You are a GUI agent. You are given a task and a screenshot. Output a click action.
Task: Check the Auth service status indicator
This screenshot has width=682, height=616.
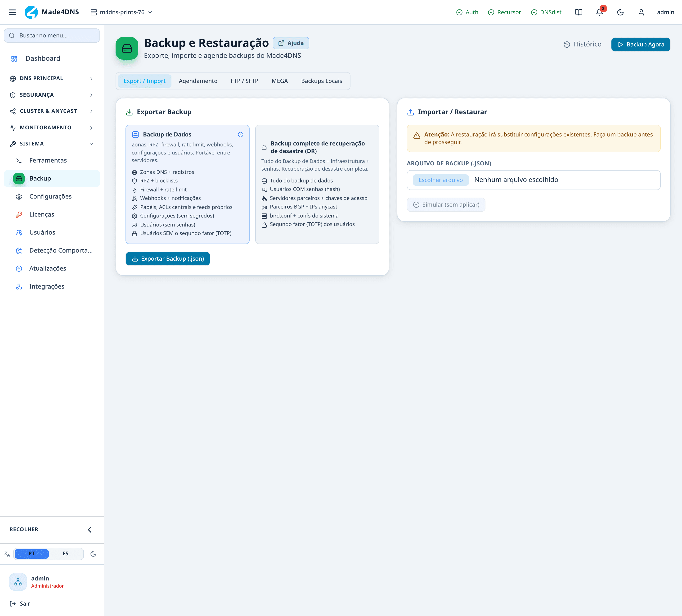click(x=467, y=12)
